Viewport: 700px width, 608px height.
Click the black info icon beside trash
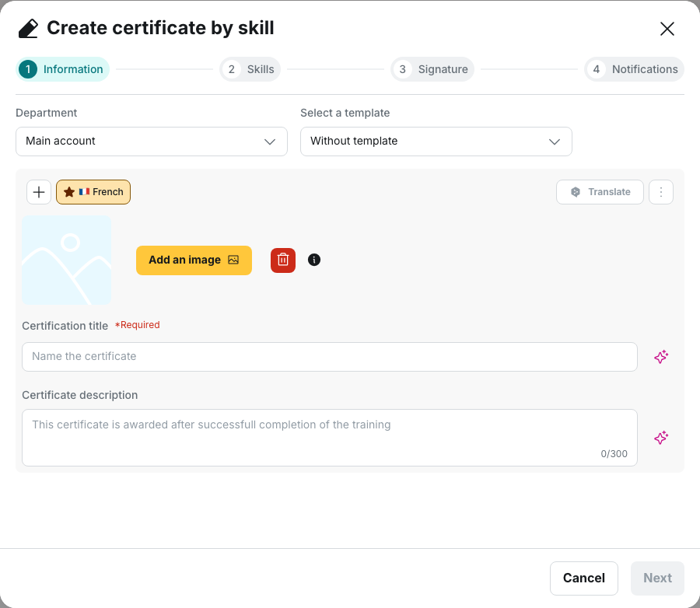pyautogui.click(x=314, y=260)
